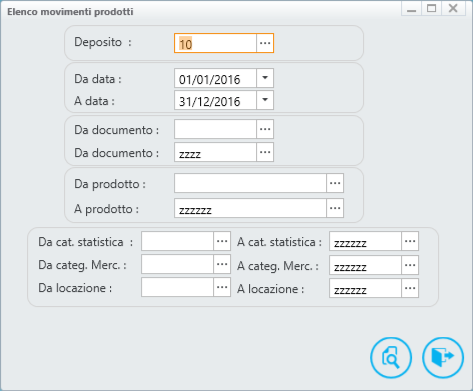Open Da cat. statistica lookup button
The image size is (473, 391).
click(222, 241)
